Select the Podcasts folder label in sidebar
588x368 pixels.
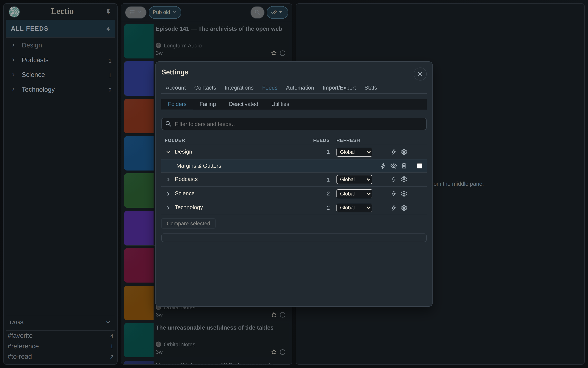click(35, 60)
